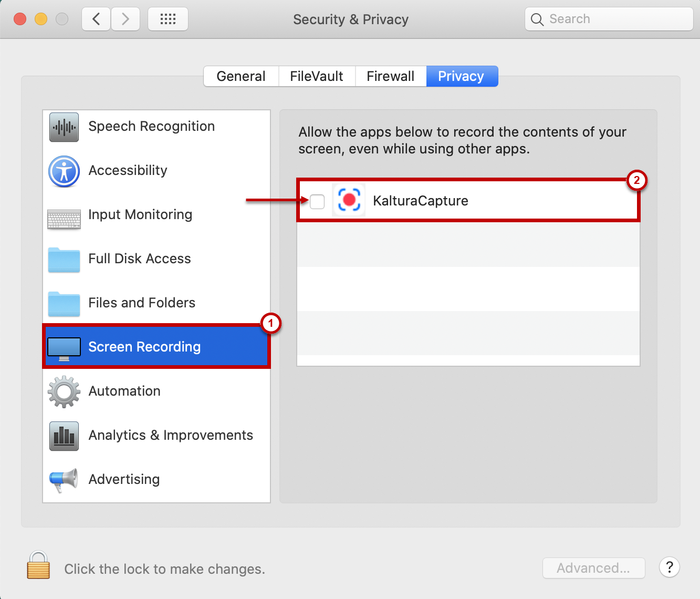Open the Accessibility privacy category icon
This screenshot has width=700, height=599.
pos(64,171)
